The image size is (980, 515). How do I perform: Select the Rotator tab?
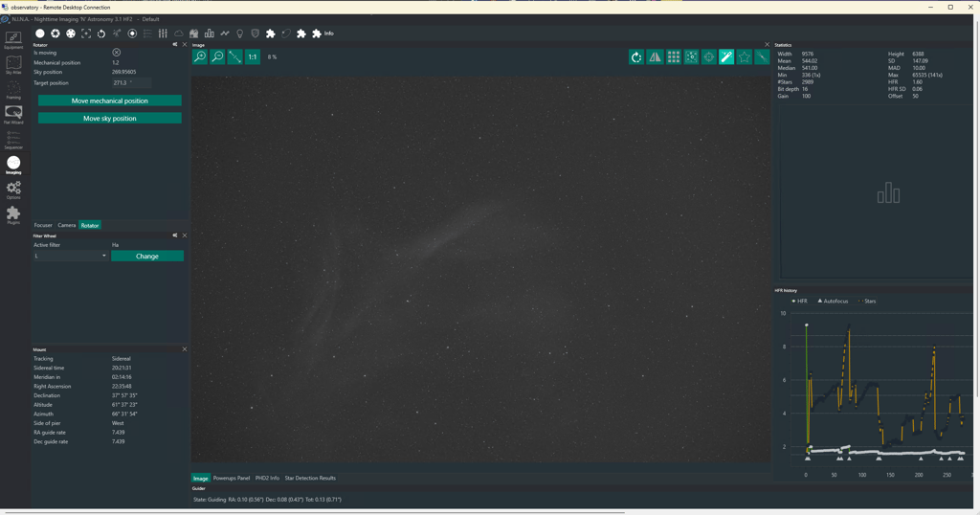[x=90, y=225]
